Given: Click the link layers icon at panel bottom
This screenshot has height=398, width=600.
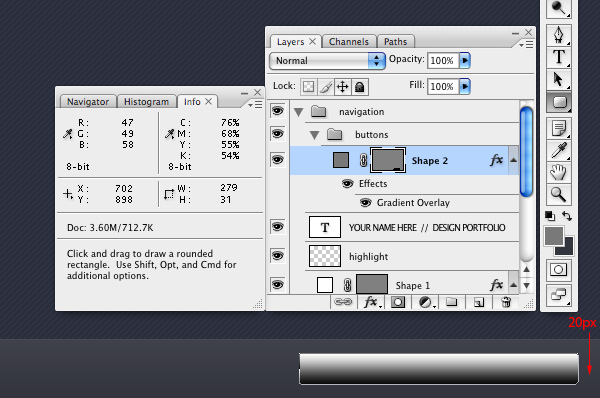Looking at the screenshot, I should [x=343, y=302].
